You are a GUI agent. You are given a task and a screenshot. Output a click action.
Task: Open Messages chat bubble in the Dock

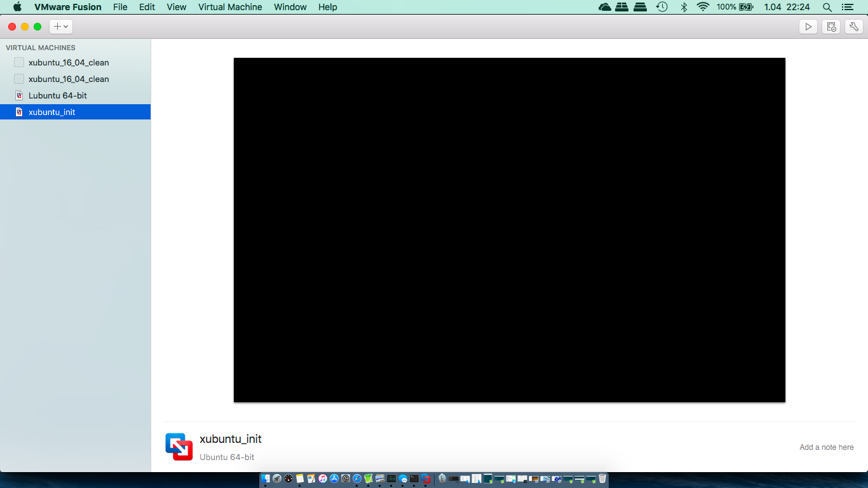tap(403, 478)
